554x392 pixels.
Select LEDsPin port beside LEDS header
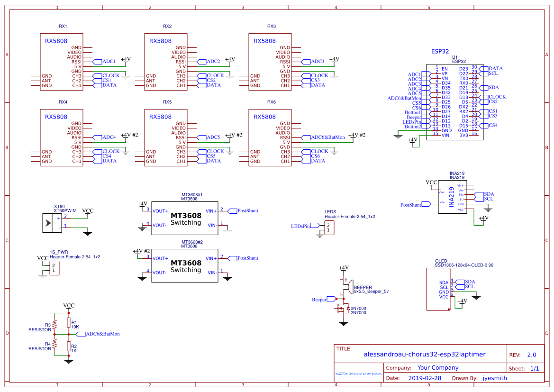pyautogui.click(x=305, y=226)
